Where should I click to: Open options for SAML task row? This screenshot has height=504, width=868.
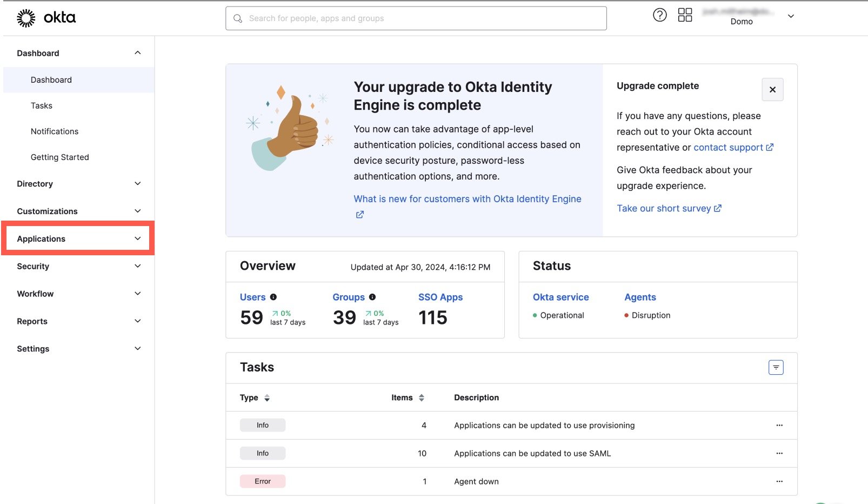779,454
